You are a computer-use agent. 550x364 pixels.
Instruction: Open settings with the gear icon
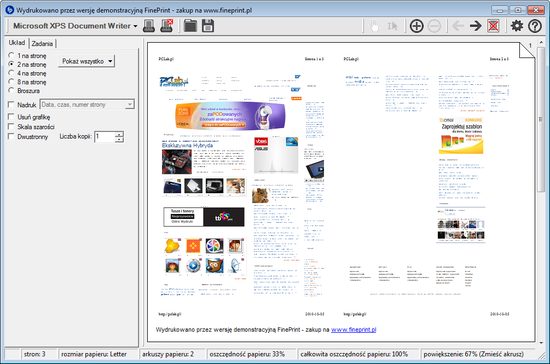pyautogui.click(x=517, y=26)
